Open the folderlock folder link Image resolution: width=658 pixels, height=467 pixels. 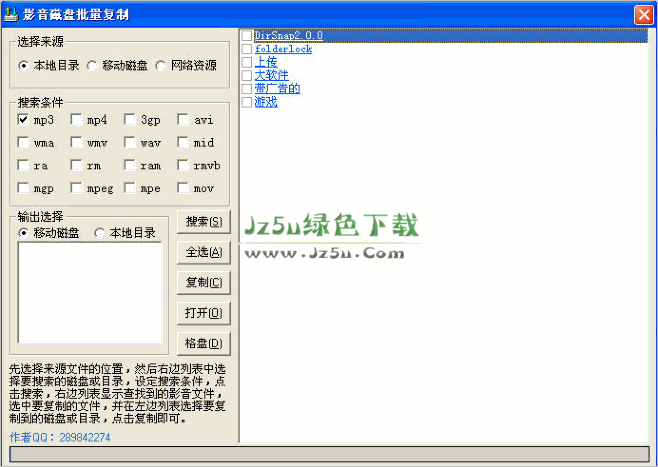[x=283, y=49]
